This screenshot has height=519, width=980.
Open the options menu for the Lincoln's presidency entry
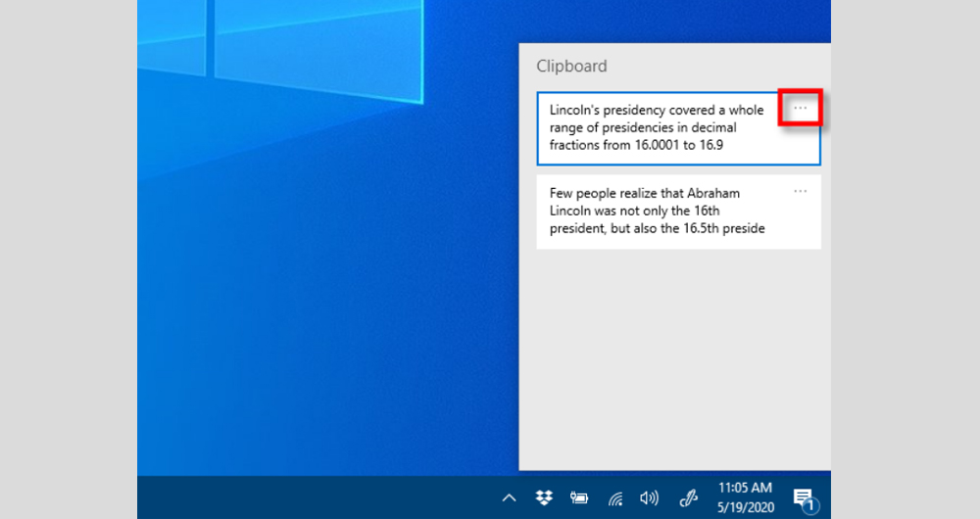pos(800,108)
